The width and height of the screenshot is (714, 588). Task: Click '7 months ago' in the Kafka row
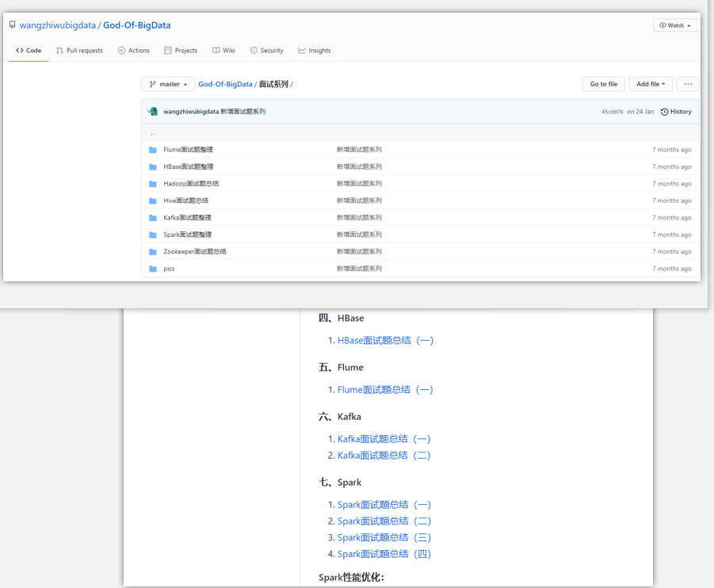point(672,218)
